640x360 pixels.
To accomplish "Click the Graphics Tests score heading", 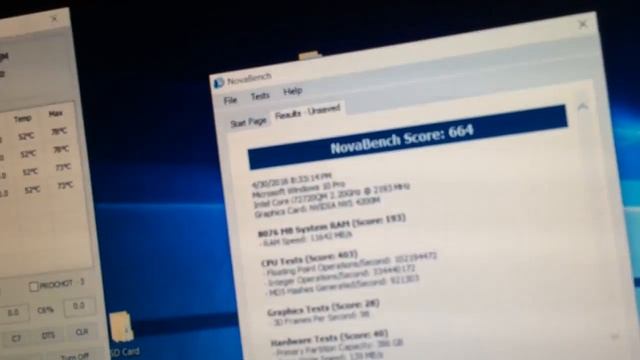I will (x=323, y=309).
